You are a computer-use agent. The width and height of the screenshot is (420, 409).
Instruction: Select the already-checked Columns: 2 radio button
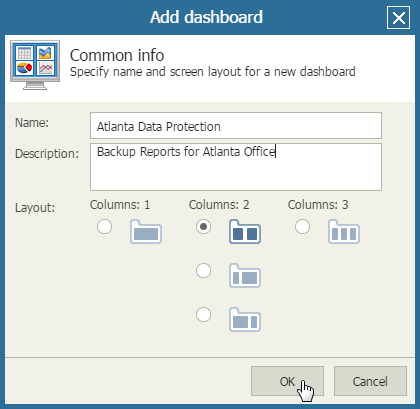203,227
